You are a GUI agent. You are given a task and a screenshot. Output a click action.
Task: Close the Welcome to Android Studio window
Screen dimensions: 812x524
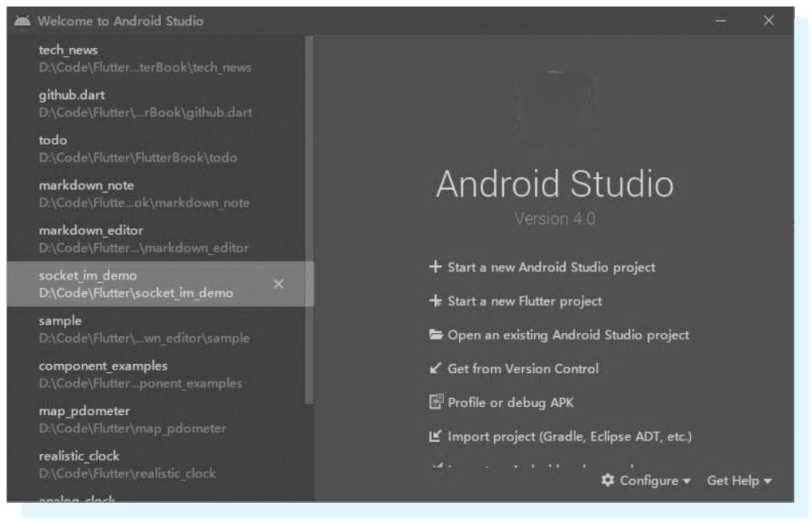pos(768,20)
